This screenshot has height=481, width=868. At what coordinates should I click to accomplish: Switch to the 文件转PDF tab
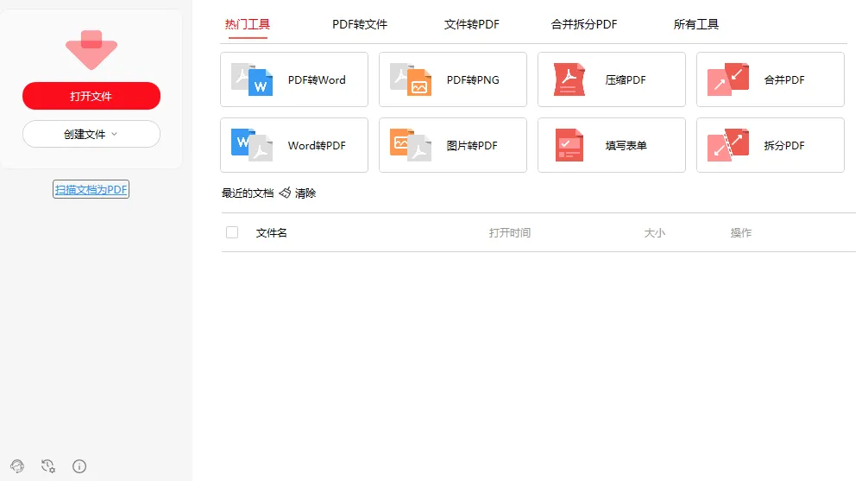(472, 24)
